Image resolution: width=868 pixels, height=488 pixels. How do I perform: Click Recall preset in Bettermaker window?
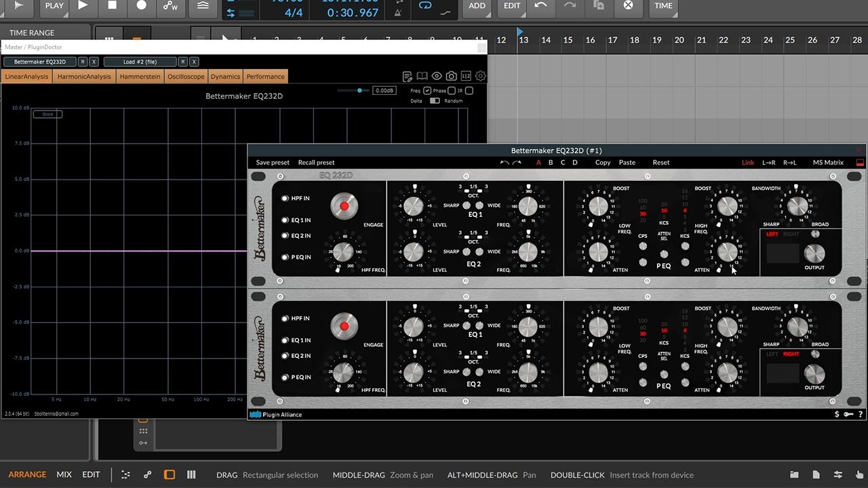[316, 163]
